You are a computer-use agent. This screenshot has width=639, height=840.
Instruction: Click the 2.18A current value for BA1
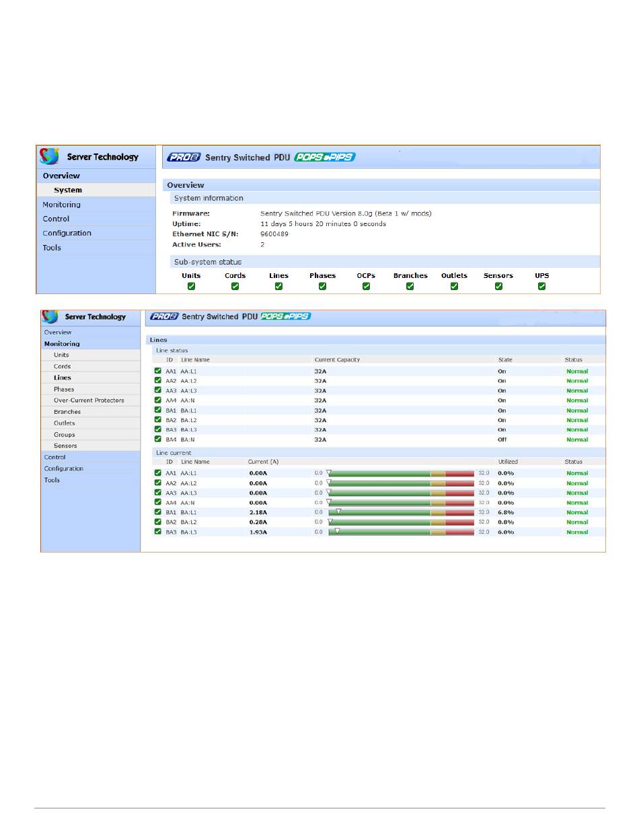[x=258, y=512]
